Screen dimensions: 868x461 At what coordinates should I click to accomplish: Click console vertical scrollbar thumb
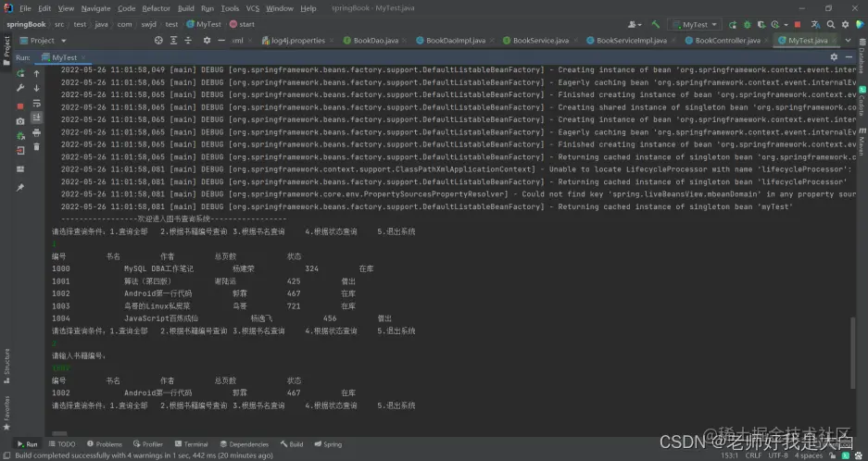(x=852, y=353)
